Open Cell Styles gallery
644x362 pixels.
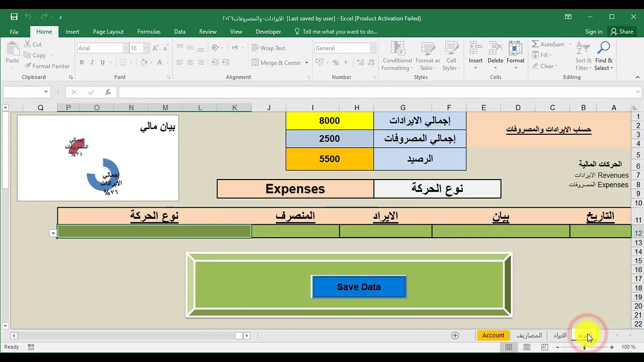point(451,56)
